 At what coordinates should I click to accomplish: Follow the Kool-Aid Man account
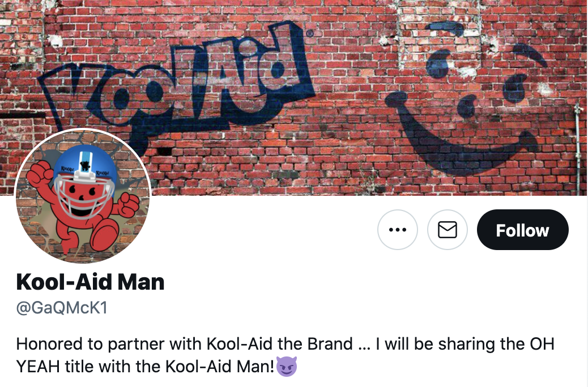click(x=522, y=230)
